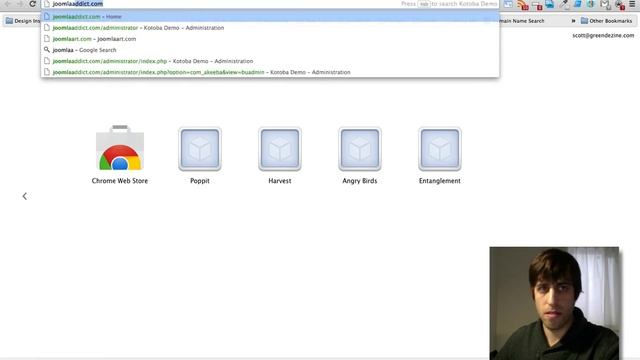Launch the Harvest app
Screen dimensions: 640x360
(x=280, y=155)
